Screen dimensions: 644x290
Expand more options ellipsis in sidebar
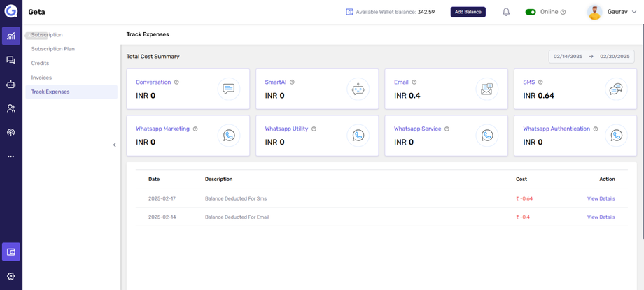[x=10, y=157]
